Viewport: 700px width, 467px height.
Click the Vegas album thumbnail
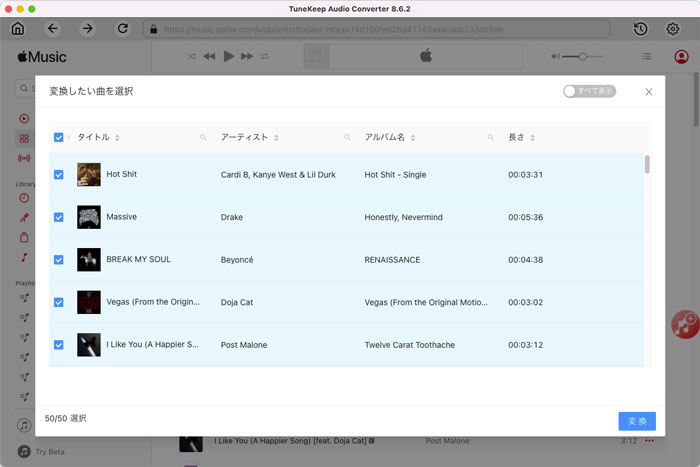[x=89, y=302]
